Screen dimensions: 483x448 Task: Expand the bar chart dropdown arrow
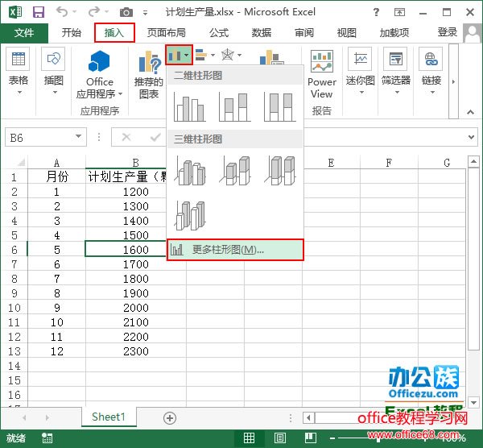point(213,55)
